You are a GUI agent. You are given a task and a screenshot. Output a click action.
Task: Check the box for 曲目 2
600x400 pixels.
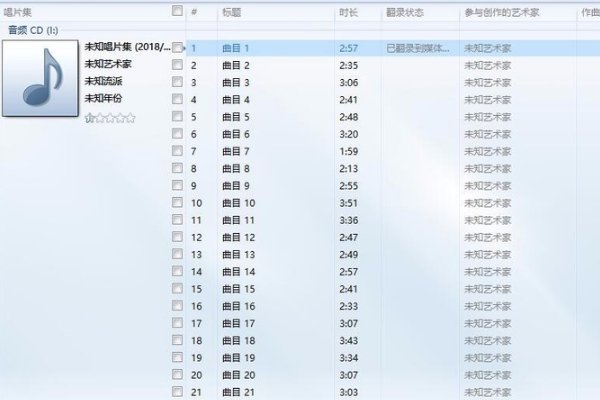[x=177, y=64]
